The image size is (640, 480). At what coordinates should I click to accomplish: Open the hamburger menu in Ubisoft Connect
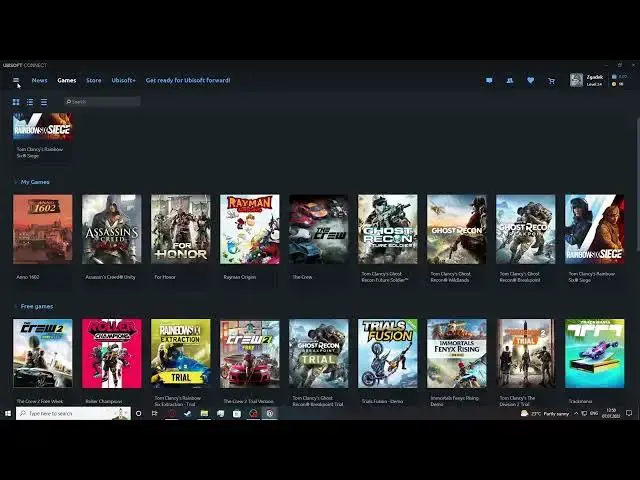[x=16, y=80]
